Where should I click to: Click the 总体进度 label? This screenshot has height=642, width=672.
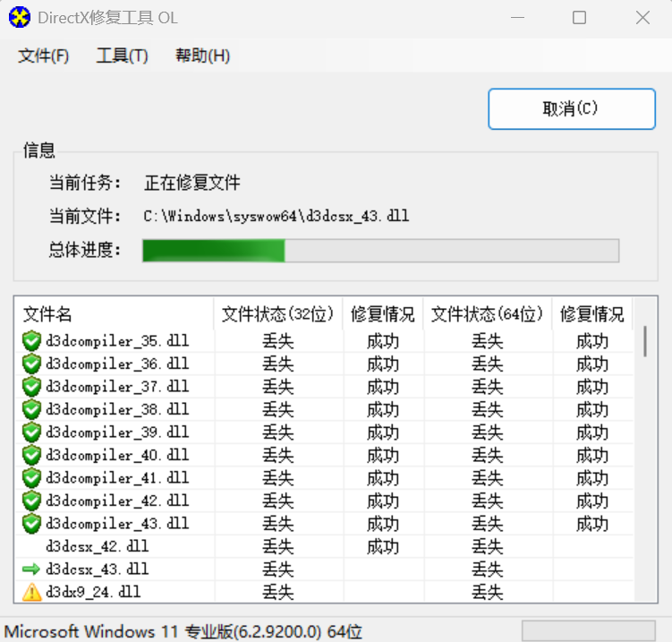(x=85, y=250)
